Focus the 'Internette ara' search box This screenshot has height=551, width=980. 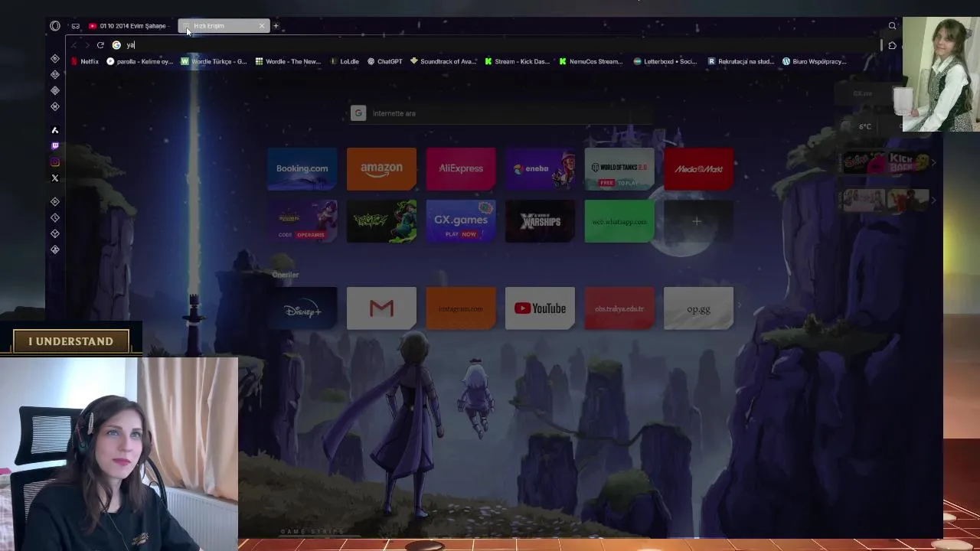(501, 113)
